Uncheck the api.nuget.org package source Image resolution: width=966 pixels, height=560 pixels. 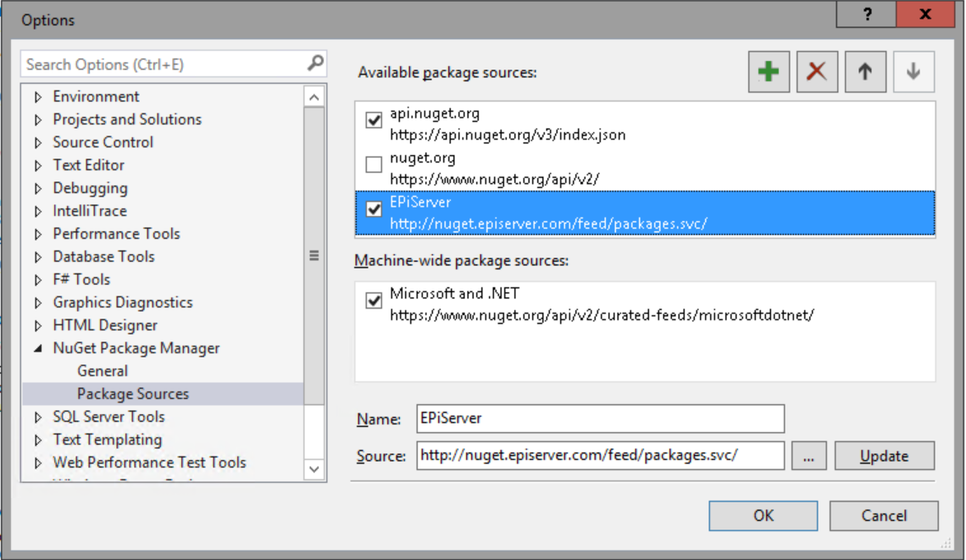click(x=374, y=120)
